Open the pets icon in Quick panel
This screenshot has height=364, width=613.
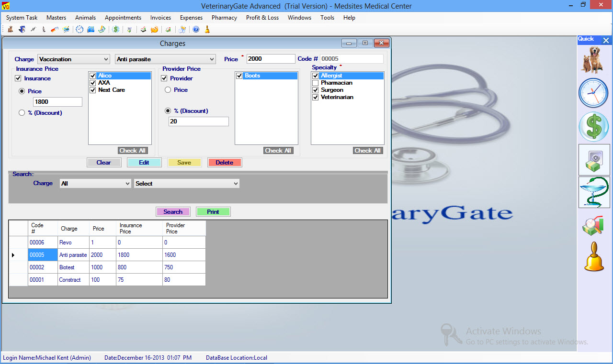point(594,59)
